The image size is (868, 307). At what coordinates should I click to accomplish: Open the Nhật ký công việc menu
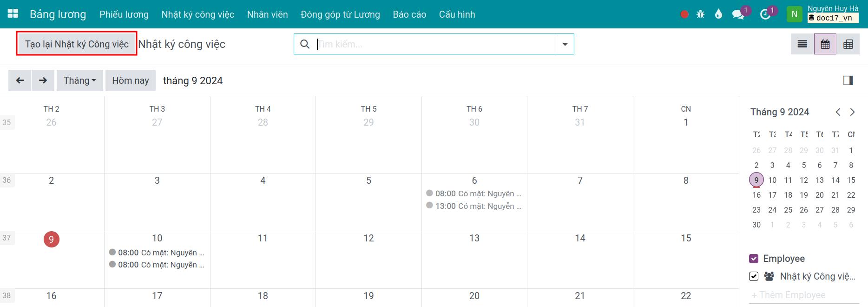pos(198,14)
